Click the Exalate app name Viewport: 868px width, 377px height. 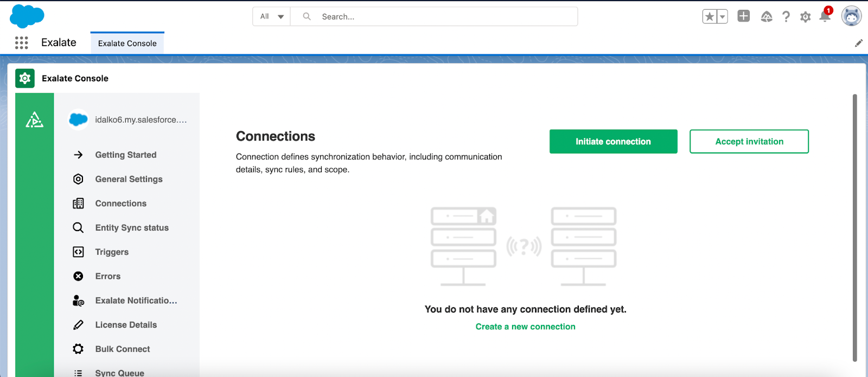click(59, 43)
